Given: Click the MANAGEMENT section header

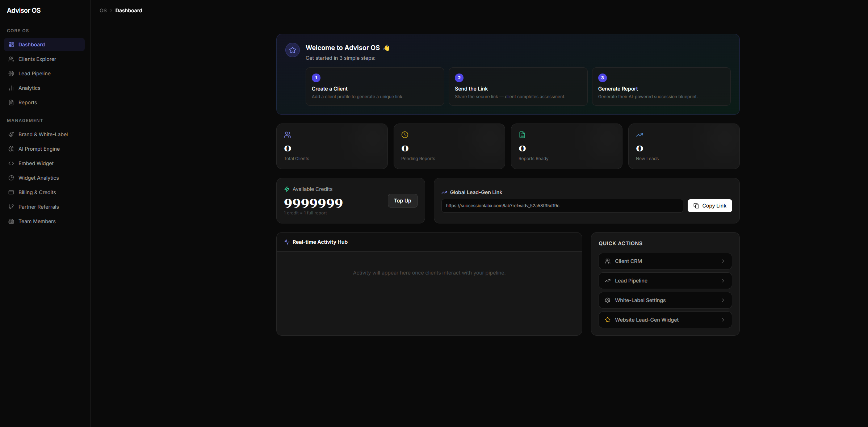Looking at the screenshot, I should click(25, 121).
